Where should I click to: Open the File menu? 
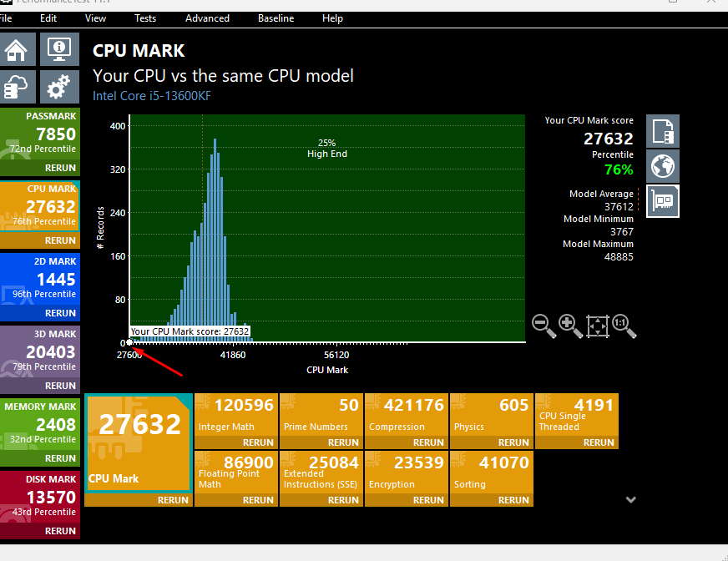point(6,18)
